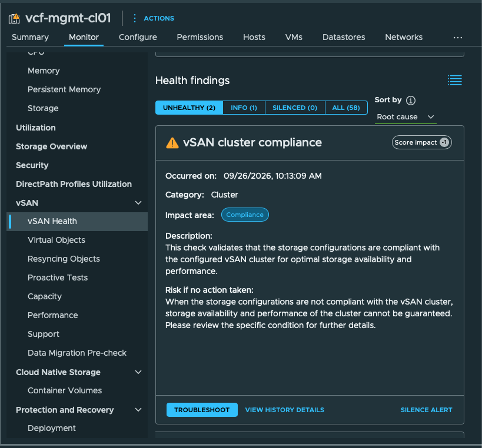482x448 pixels.
Task: Show more tabs via ellipsis icon
Action: point(458,38)
